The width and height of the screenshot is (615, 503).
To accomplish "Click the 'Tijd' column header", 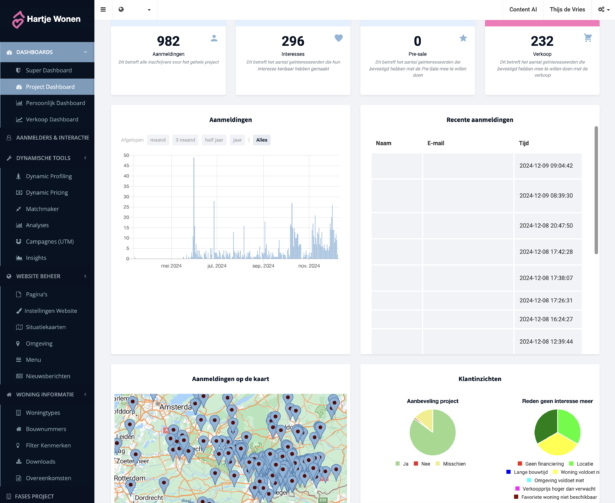I will (x=524, y=143).
